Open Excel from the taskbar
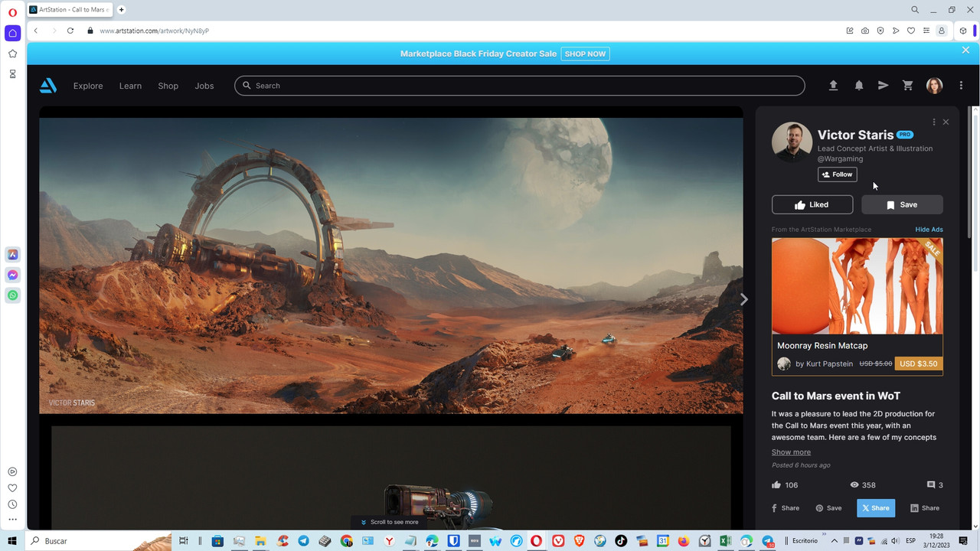Viewport: 980px width, 551px height. pos(725,541)
